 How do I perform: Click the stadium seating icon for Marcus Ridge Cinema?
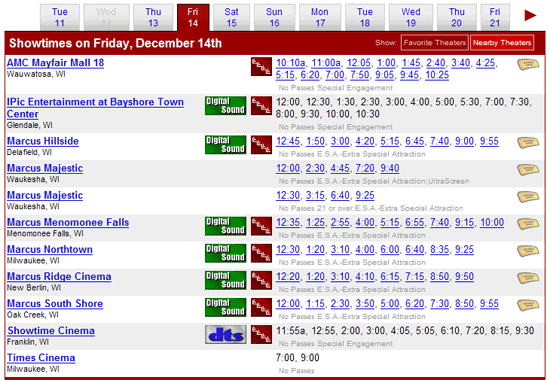coord(261,280)
